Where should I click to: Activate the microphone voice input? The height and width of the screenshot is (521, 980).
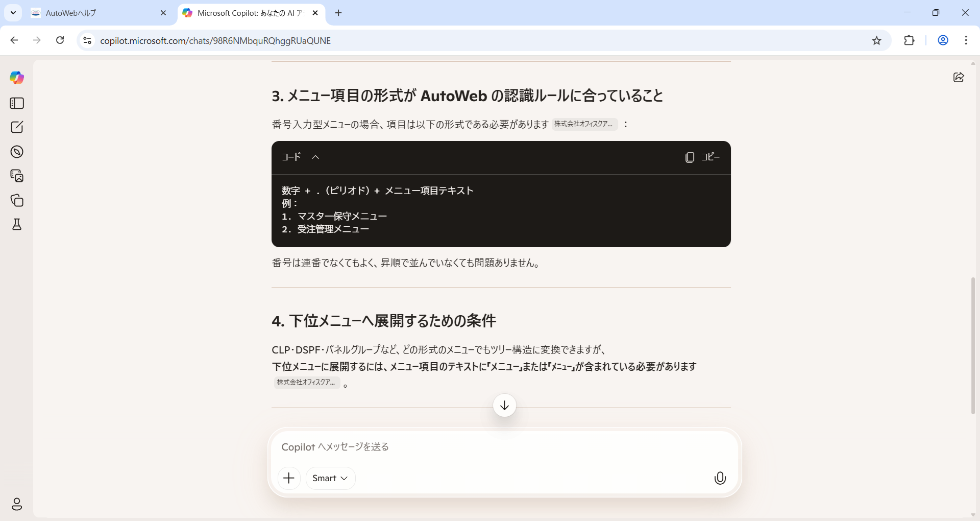(720, 479)
